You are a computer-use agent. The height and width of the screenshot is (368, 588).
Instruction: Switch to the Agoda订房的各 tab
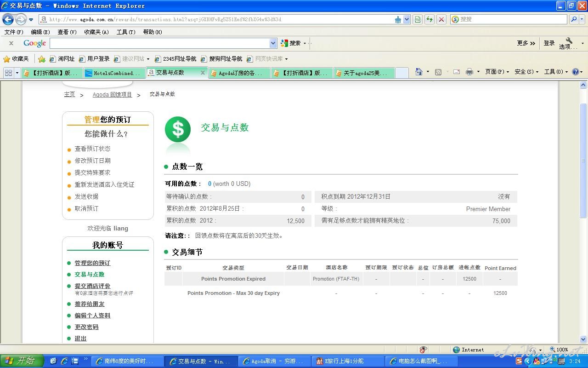coord(239,73)
